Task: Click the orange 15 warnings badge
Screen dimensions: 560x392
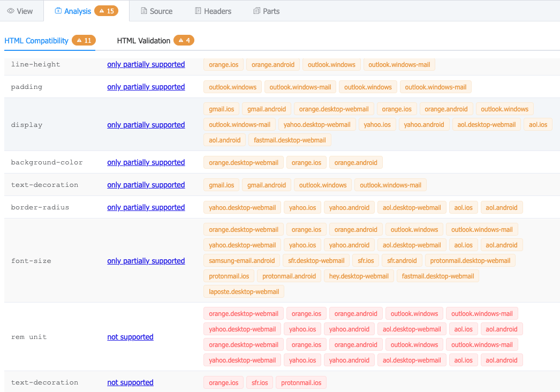Action: [x=107, y=11]
